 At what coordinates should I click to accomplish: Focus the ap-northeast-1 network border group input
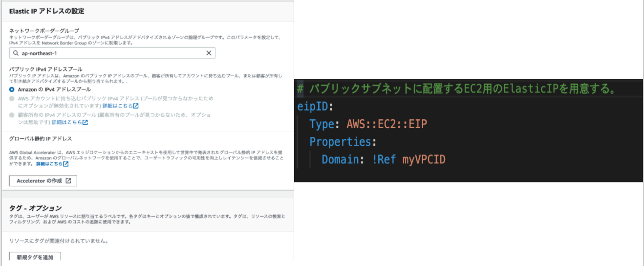click(112, 53)
